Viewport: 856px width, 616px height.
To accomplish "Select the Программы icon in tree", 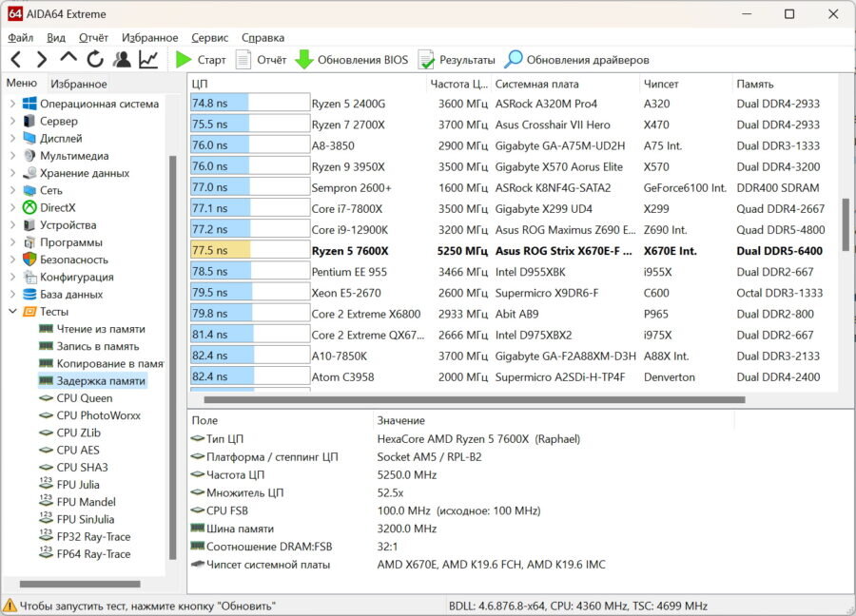I will [29, 242].
